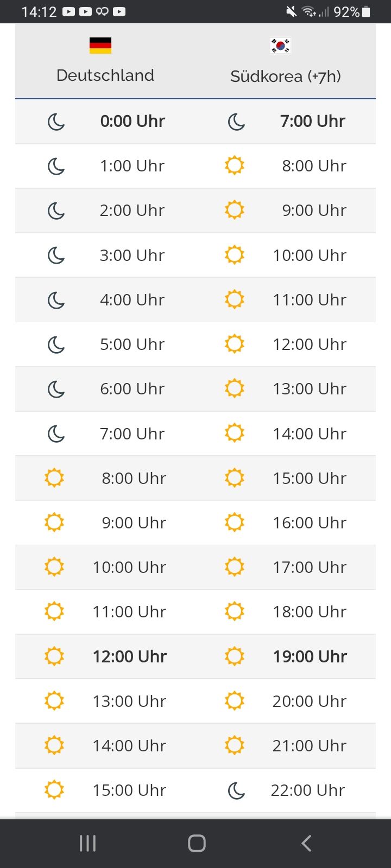Click the sun icon beside 19:00 Uhr
391x868 pixels.
235,656
